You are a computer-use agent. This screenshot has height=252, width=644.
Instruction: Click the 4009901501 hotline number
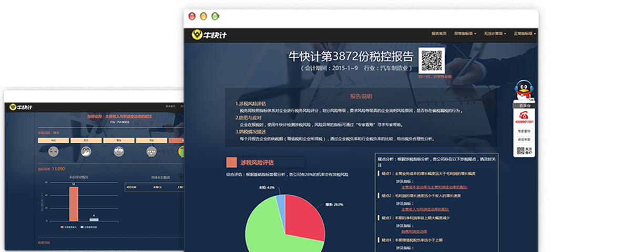[x=524, y=122]
